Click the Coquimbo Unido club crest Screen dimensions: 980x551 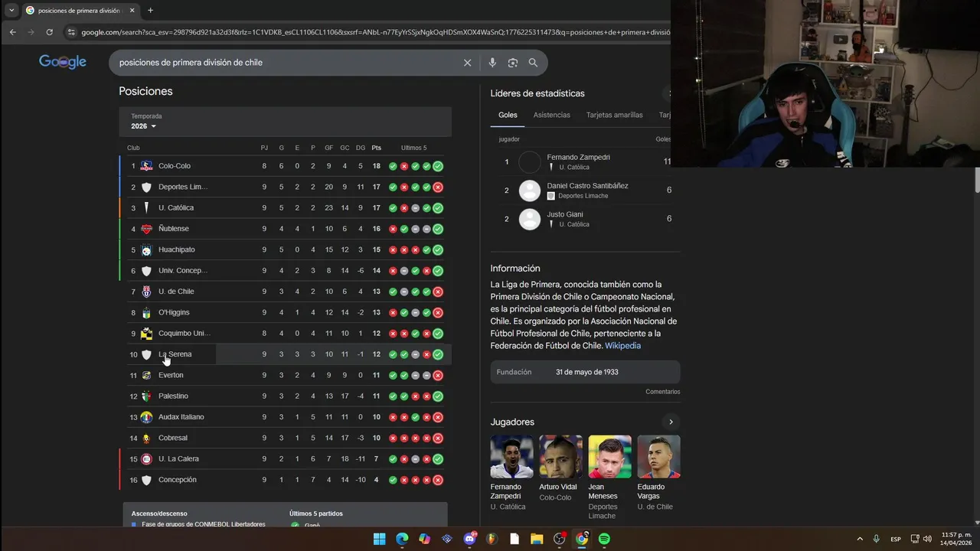tap(146, 334)
